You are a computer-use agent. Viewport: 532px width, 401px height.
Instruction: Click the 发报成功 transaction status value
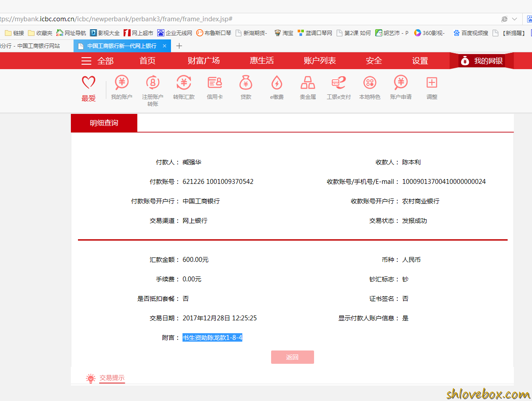[x=415, y=221]
